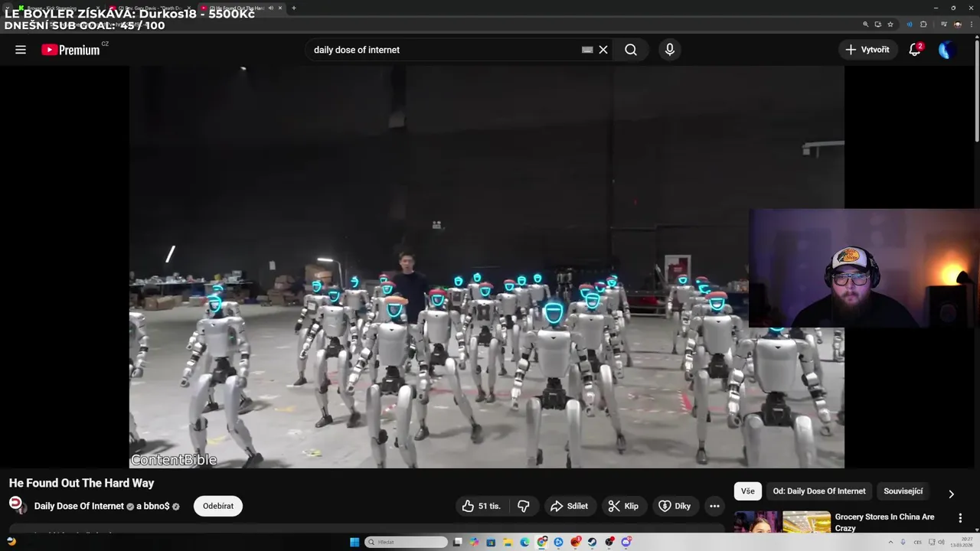Open File Explorer from taskbar
Screen dimensions: 980x551
click(x=508, y=543)
